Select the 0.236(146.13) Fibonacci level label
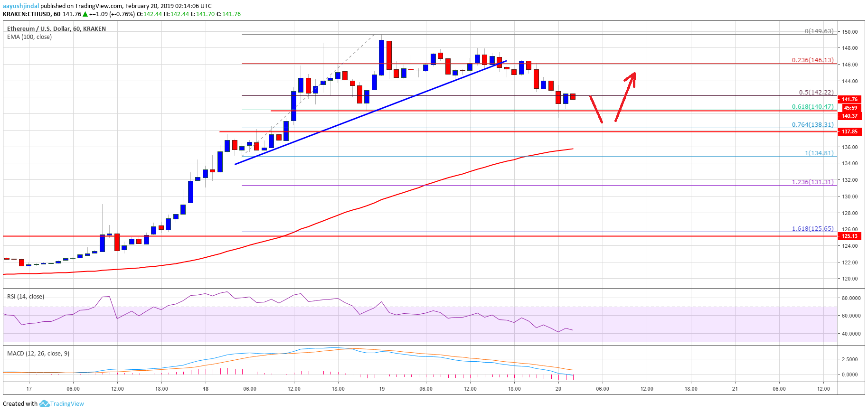The height and width of the screenshot is (412, 868). (x=812, y=60)
